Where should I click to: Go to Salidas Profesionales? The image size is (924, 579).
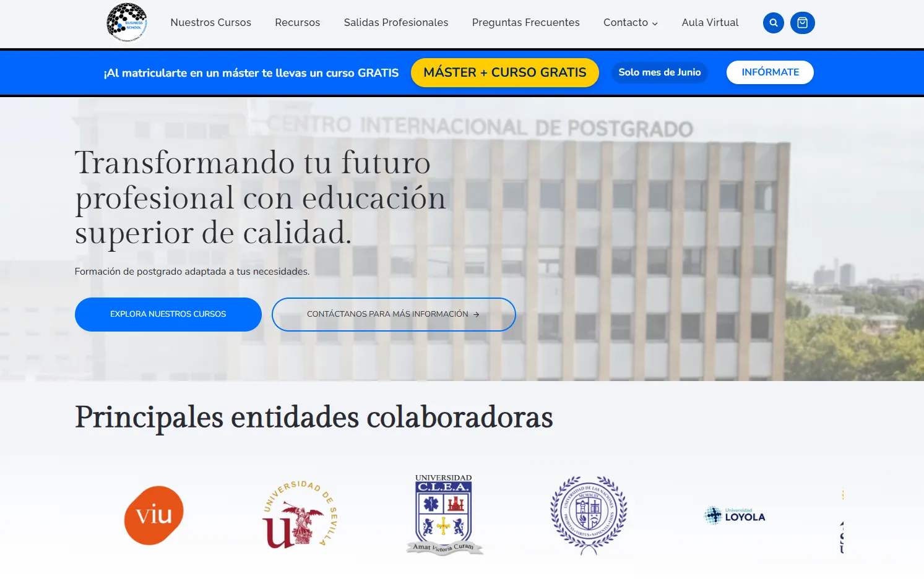pyautogui.click(x=396, y=23)
